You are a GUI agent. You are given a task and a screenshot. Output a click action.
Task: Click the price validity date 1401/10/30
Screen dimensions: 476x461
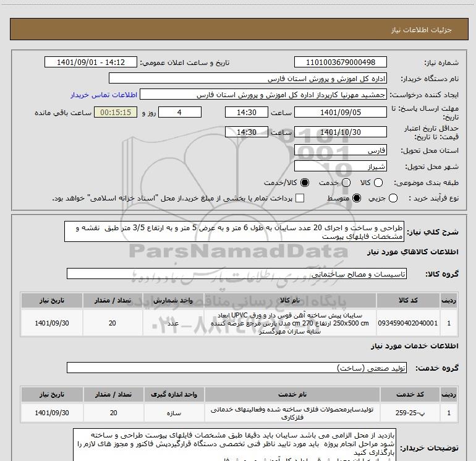(340, 132)
